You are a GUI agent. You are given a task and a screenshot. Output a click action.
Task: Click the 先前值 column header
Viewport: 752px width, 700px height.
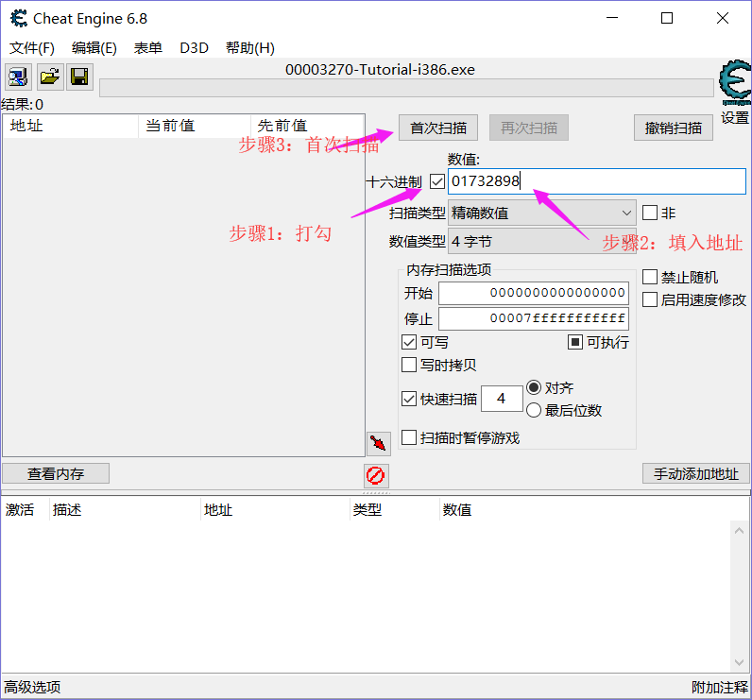pos(307,126)
